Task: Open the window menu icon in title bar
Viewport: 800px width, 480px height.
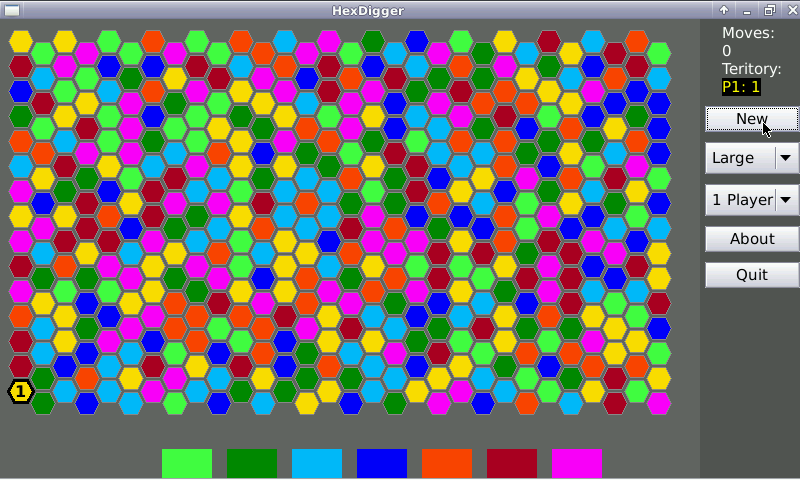Action: 12,10
